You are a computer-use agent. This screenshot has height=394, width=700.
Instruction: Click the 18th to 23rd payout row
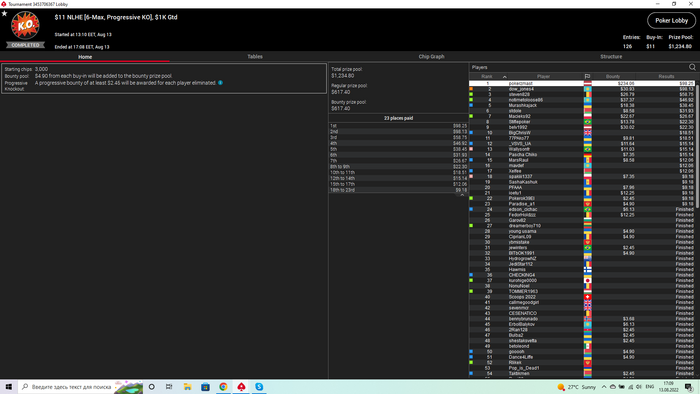[x=398, y=190]
